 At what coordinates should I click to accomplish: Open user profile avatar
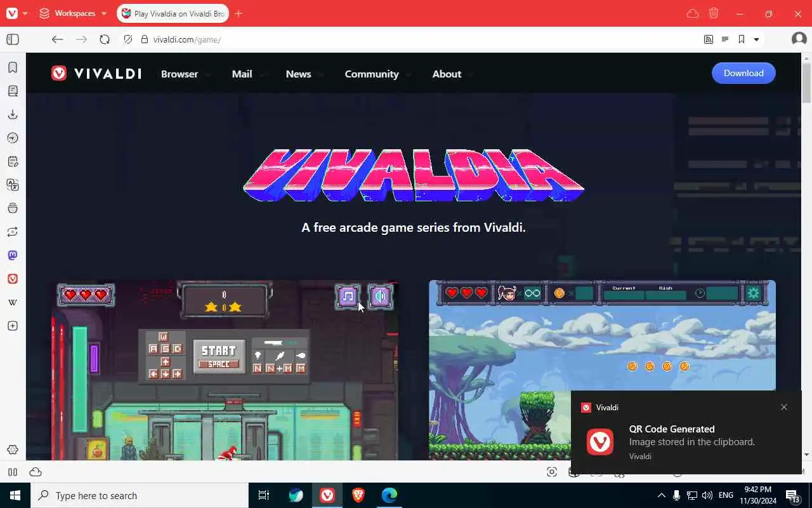tap(799, 39)
